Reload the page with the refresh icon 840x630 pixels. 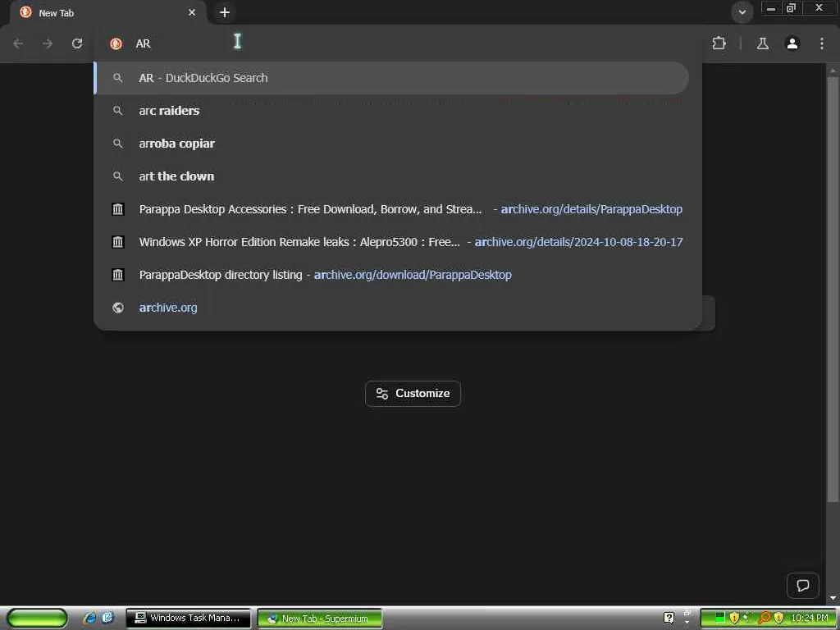tap(77, 43)
